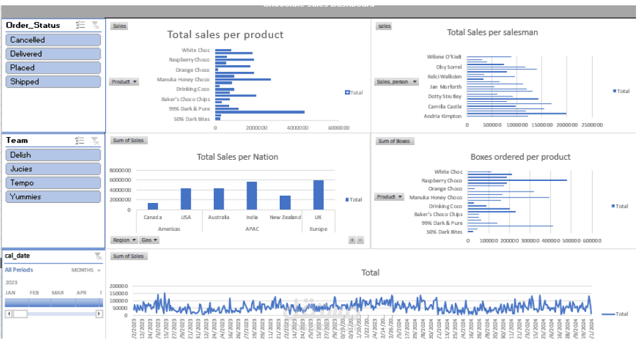Viewport: 644px width, 340px height.
Task: Select the Total legend on boxes chart
Action: 620,206
